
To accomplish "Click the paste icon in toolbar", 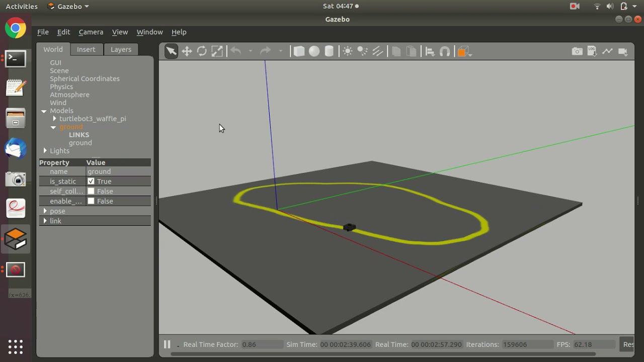I will click(411, 51).
